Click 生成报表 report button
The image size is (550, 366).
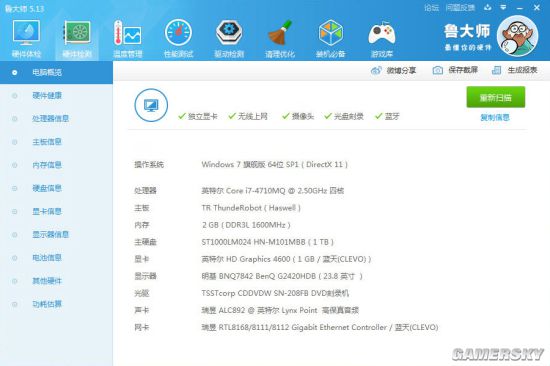point(515,70)
